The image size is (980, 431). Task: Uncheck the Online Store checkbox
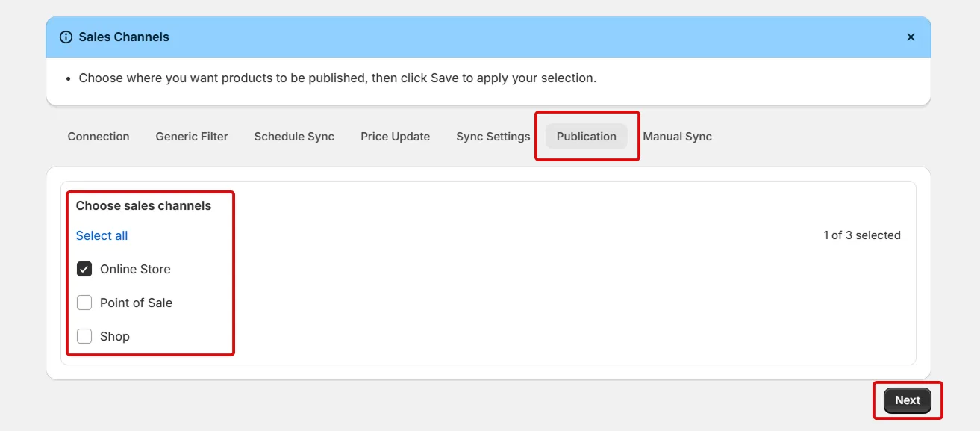tap(84, 269)
